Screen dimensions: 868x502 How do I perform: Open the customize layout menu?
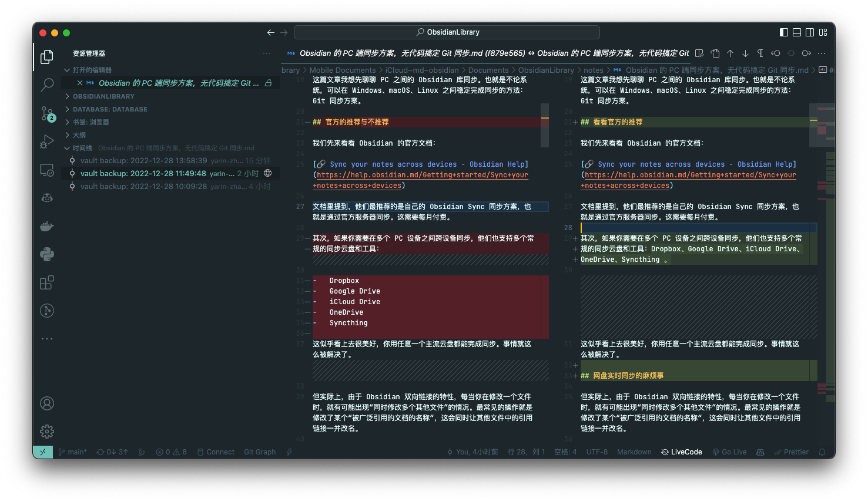(823, 32)
